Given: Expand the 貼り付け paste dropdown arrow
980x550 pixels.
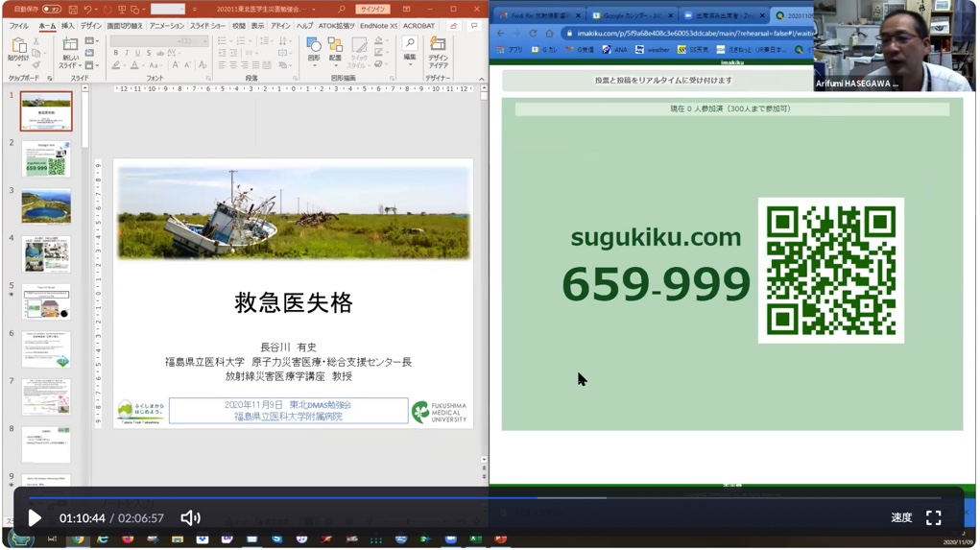Looking at the screenshot, I should click(18, 65).
